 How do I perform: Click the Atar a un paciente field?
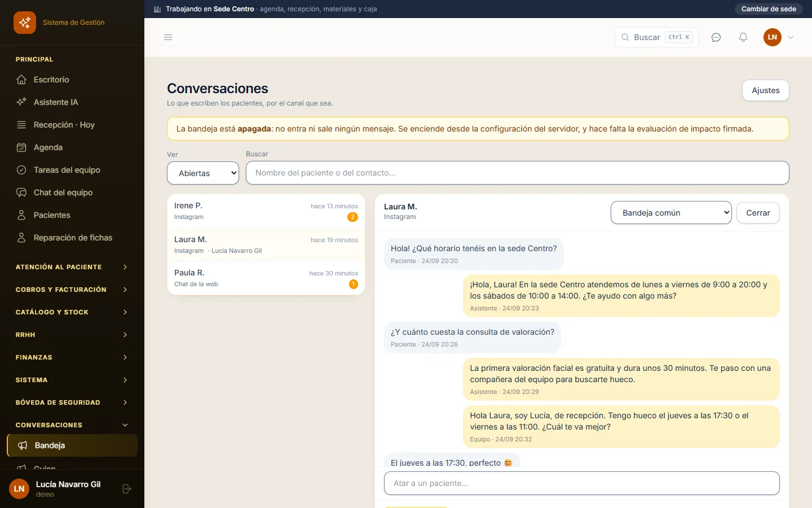coord(582,483)
